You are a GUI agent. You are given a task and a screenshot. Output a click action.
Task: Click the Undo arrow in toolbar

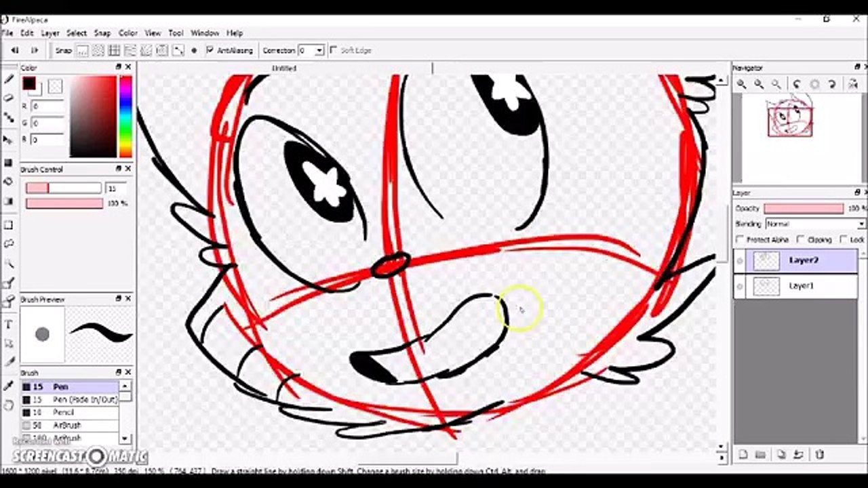[15, 50]
